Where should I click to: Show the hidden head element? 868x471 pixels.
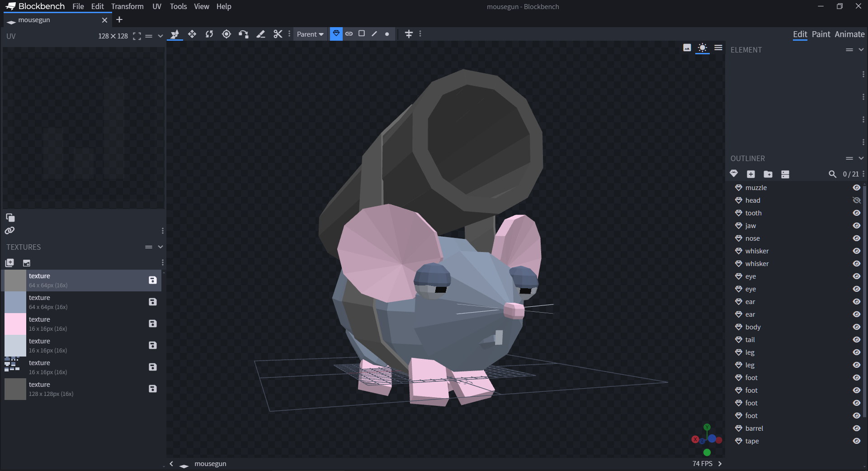857,200
